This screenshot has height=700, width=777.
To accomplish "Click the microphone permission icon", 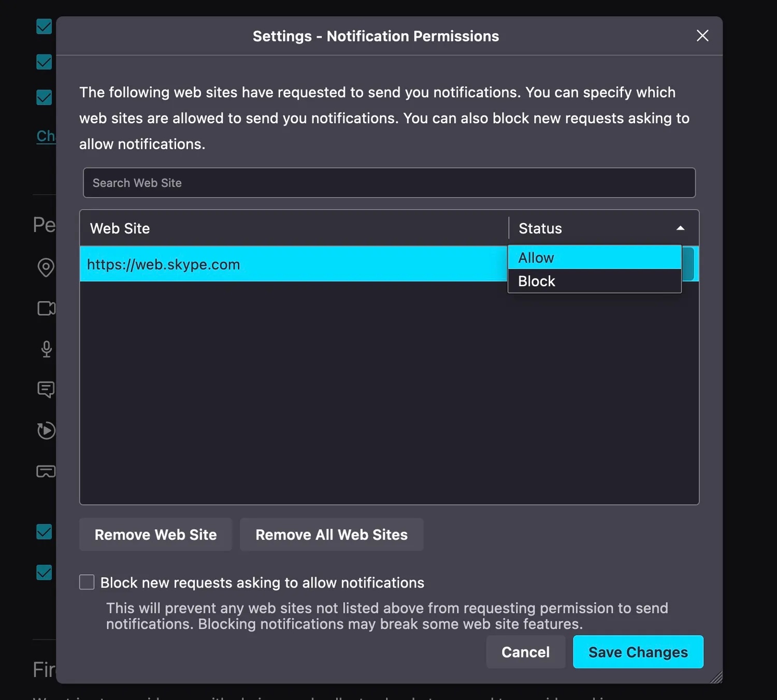I will click(46, 349).
